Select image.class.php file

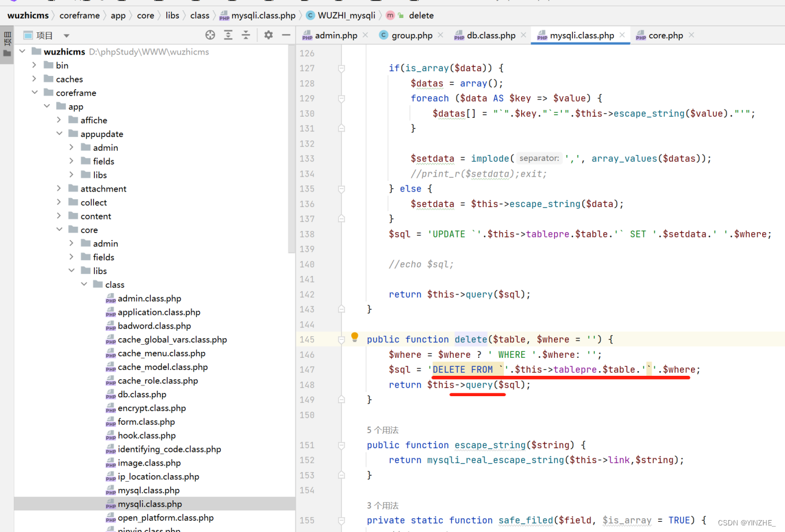149,463
